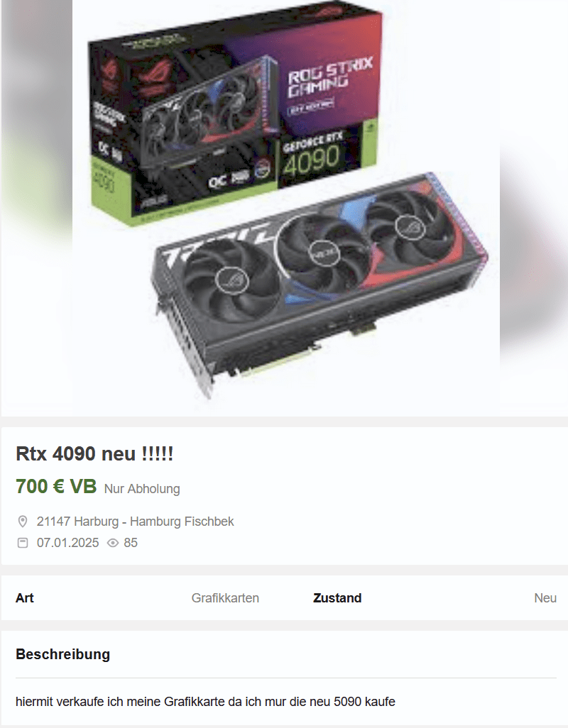Click the blurred right image background
Image resolution: width=568 pixels, height=728 pixels.
click(x=534, y=208)
